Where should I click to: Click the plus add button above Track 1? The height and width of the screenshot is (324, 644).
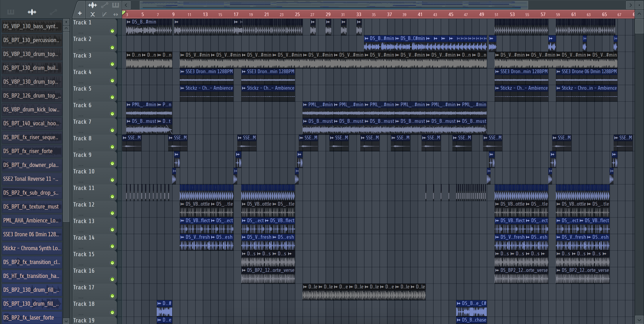tap(80, 13)
